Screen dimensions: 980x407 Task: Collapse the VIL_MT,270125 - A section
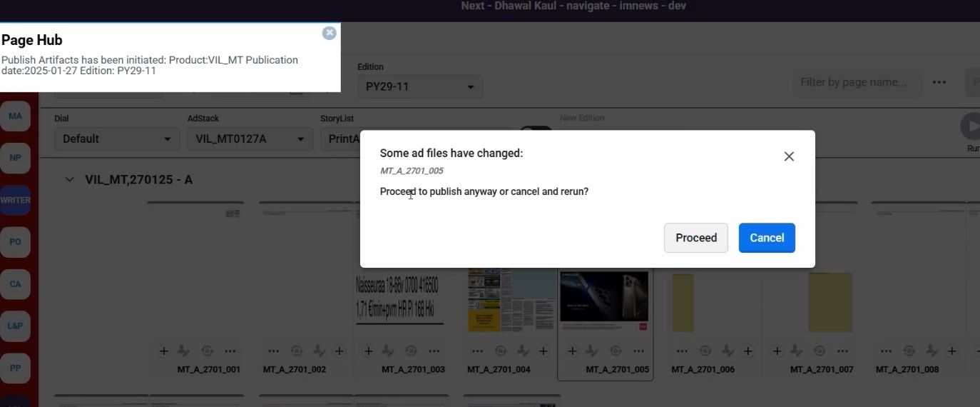(69, 179)
